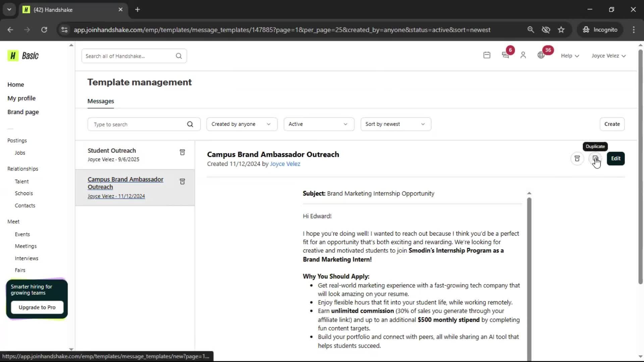
Task: Click Upgrade to Pro button
Action: (x=37, y=307)
